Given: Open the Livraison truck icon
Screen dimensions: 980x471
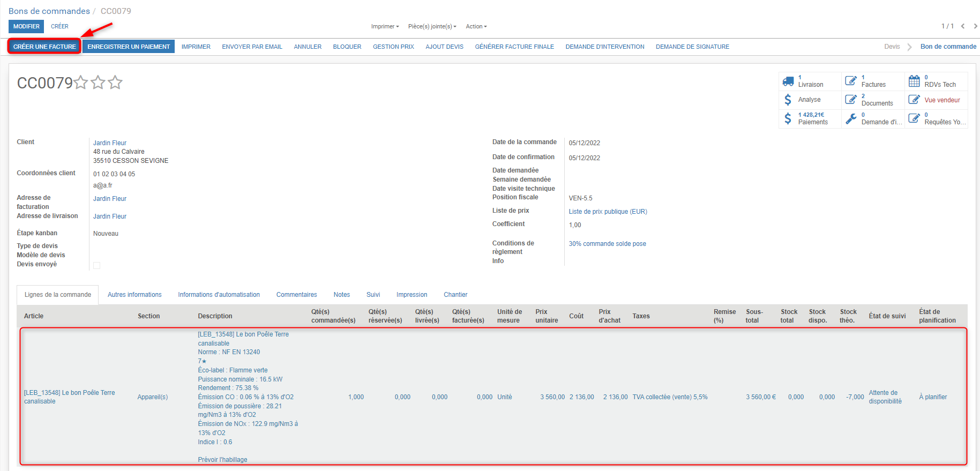Looking at the screenshot, I should tap(788, 81).
